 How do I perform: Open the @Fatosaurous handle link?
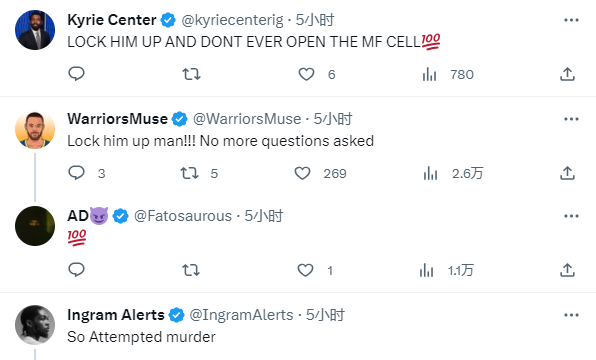coord(183,216)
